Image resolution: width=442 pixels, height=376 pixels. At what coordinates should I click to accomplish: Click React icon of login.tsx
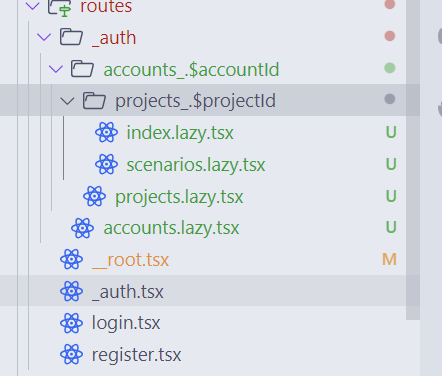tap(71, 323)
